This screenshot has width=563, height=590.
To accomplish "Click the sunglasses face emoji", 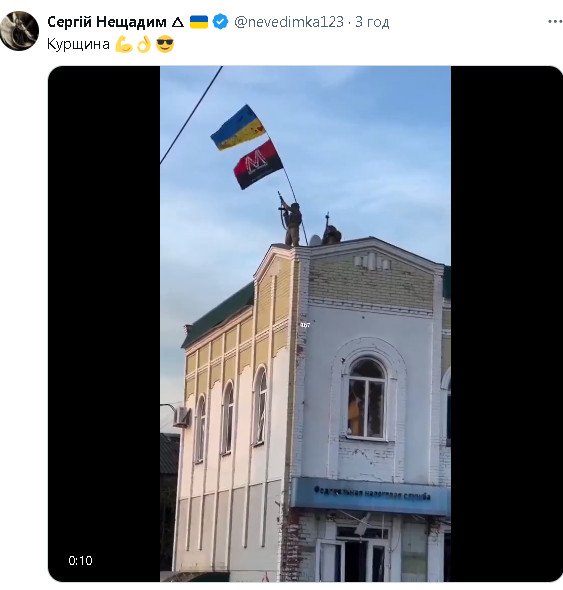I will click(x=165, y=44).
